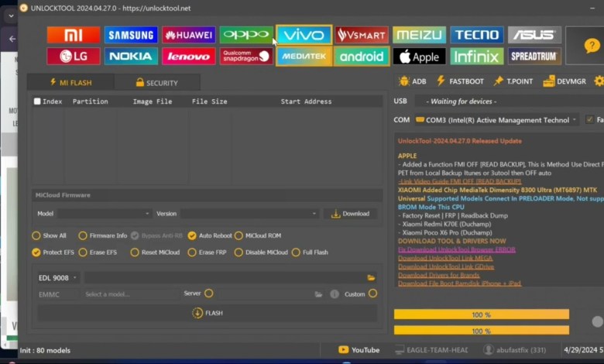Open the Model dropdown
604x364 pixels.
pos(104,214)
